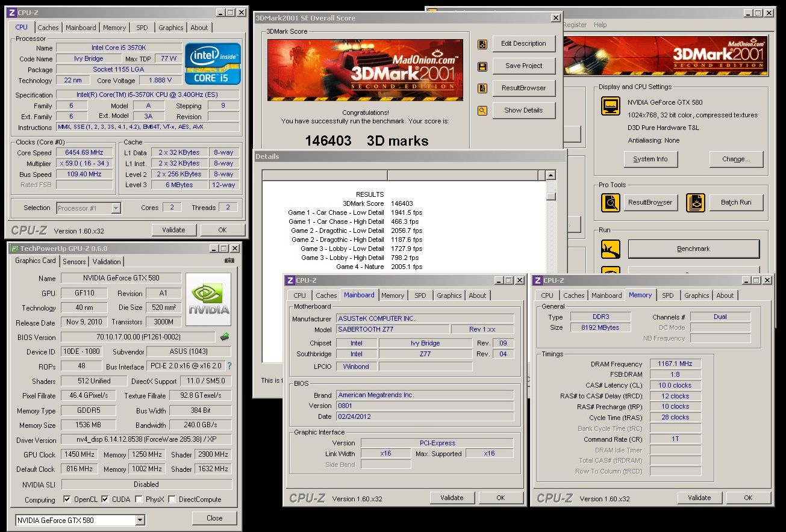Screen dimensions: 786x532
Task: Open the Help menu in 3DMark main window
Action: click(600, 25)
